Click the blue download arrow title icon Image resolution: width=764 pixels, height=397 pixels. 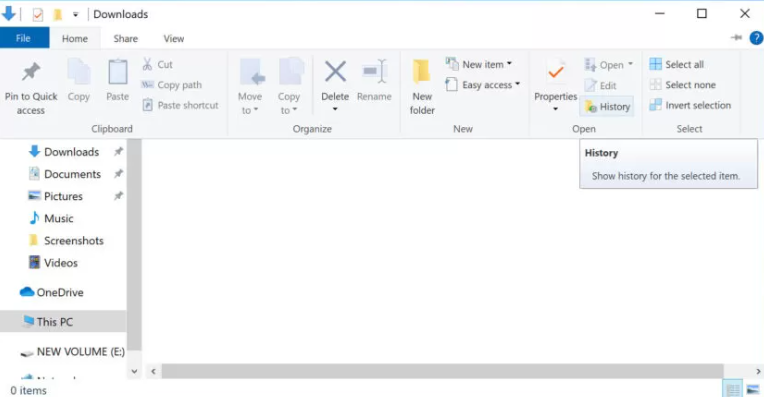tap(8, 14)
